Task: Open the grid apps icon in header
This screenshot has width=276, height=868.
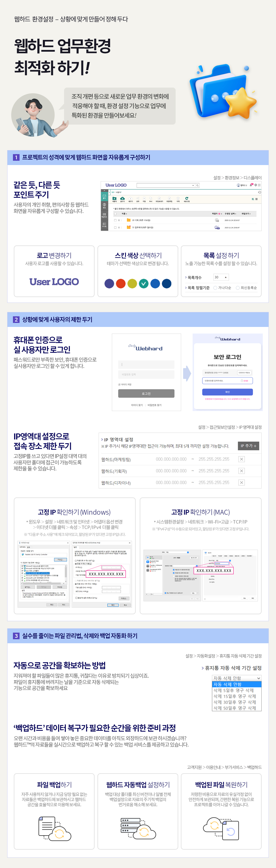Action: [259, 185]
